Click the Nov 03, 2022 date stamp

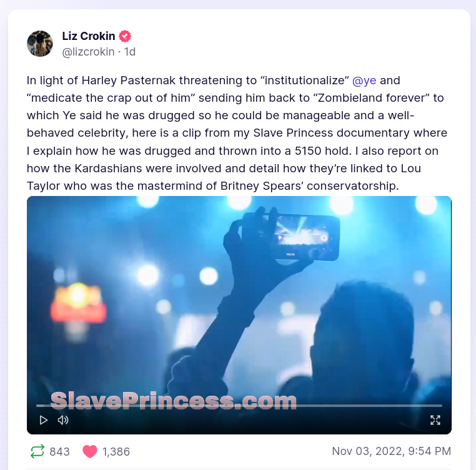coord(391,451)
